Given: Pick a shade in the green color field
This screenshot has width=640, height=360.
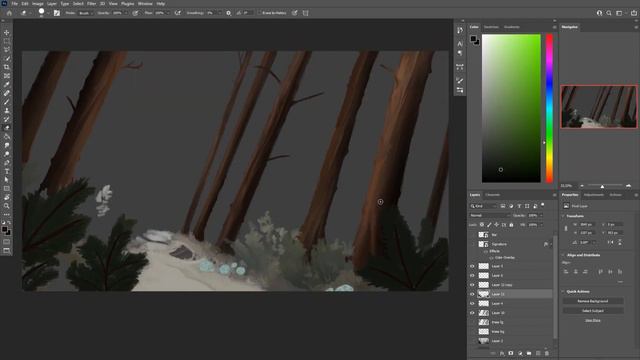Looking at the screenshot, I should point(511,108).
